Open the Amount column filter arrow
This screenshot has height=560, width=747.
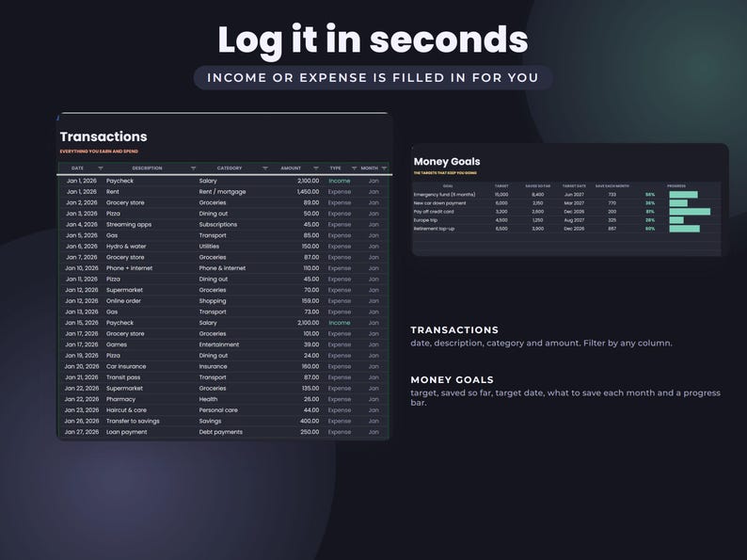coord(315,168)
